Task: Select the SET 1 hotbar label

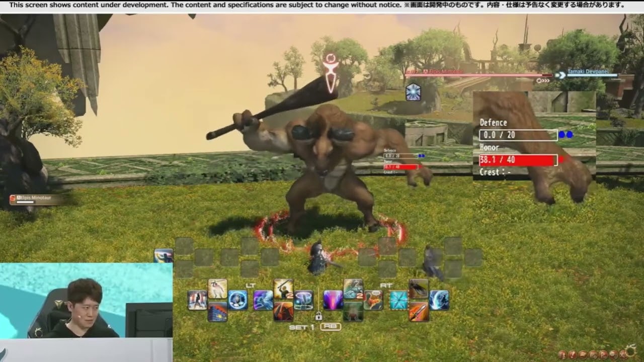Action: (301, 327)
